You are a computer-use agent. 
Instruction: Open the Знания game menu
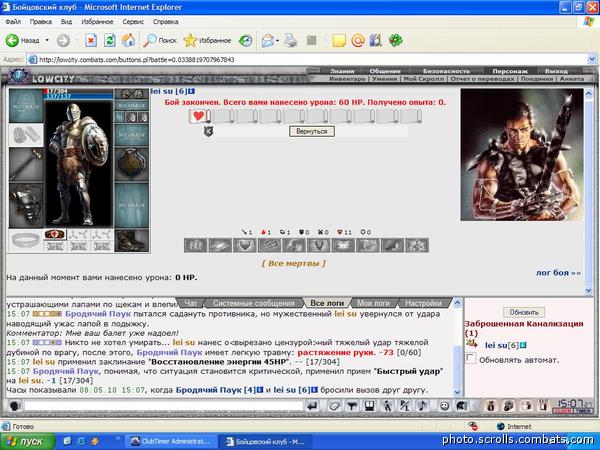[342, 71]
